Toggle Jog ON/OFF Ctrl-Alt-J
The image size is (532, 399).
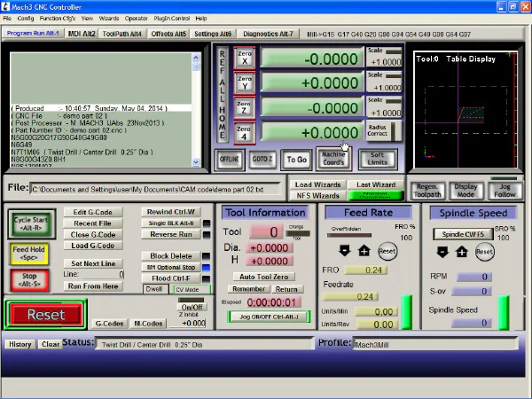tap(269, 317)
